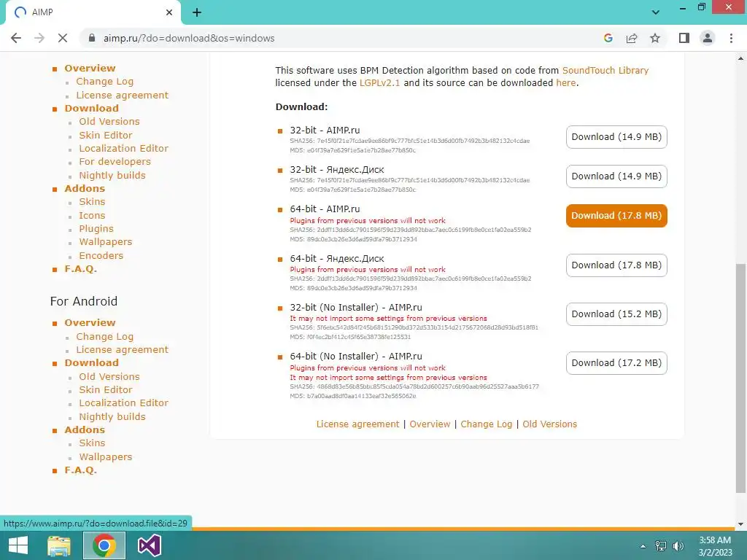
Task: Open the browser side panel
Action: click(684, 38)
